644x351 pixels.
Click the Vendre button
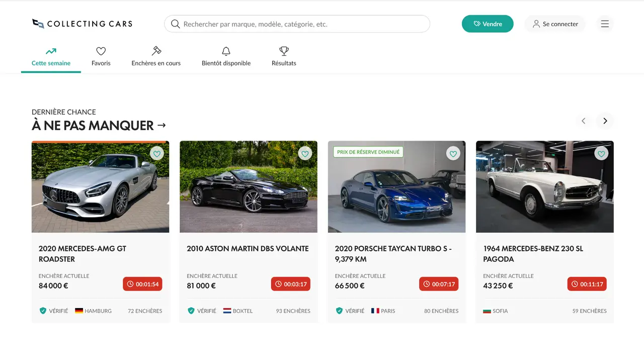(488, 24)
